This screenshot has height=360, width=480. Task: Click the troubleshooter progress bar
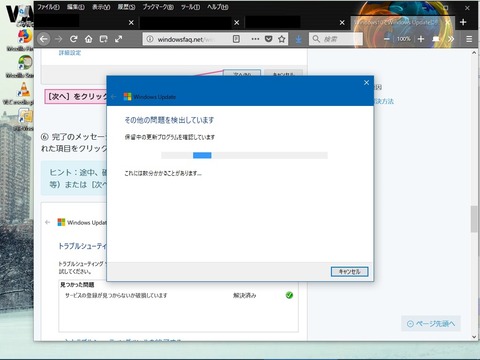pos(244,155)
